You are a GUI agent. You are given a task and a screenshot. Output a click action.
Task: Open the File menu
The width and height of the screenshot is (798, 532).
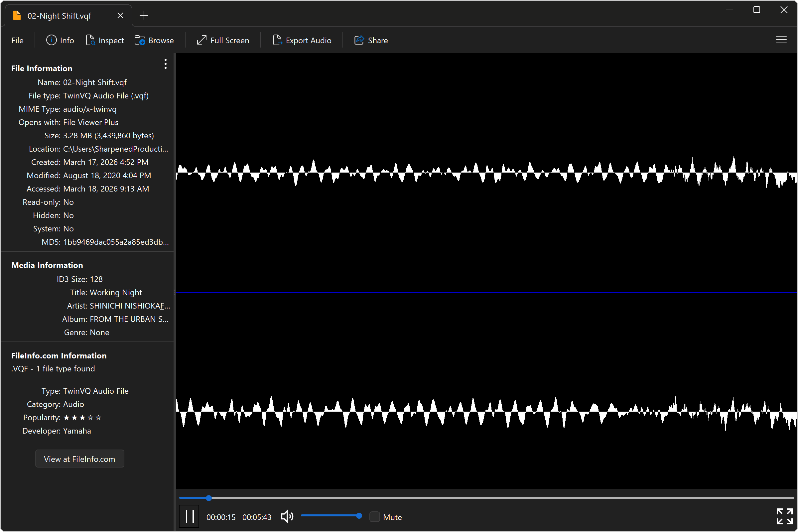17,40
